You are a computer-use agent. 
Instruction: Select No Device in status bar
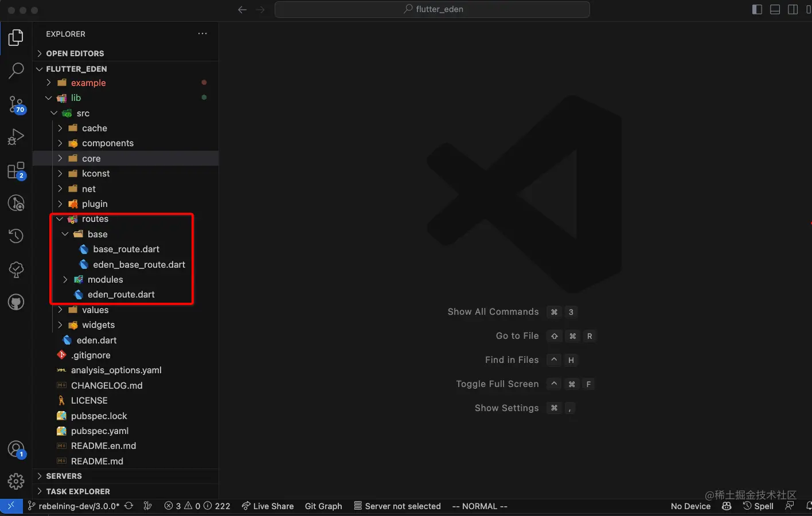pyautogui.click(x=690, y=506)
